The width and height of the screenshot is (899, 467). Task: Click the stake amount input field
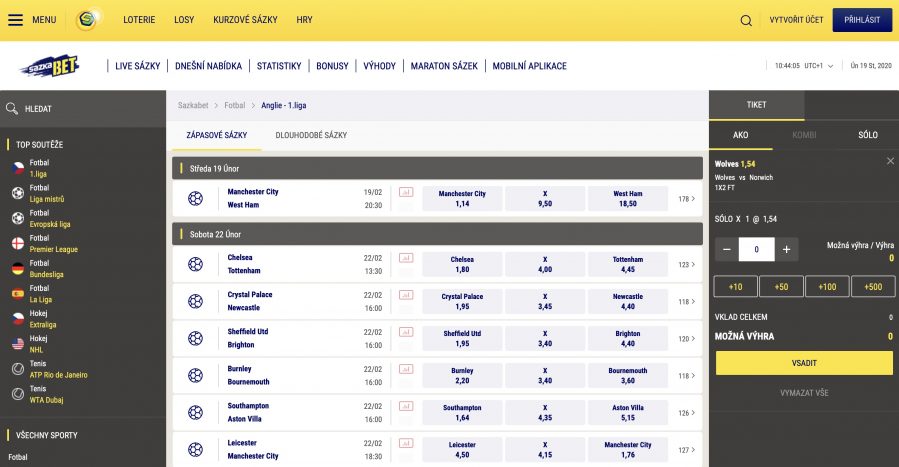click(756, 250)
